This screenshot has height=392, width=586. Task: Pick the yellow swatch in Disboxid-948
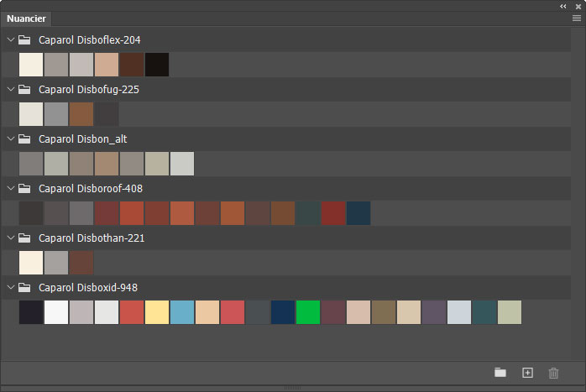(157, 312)
